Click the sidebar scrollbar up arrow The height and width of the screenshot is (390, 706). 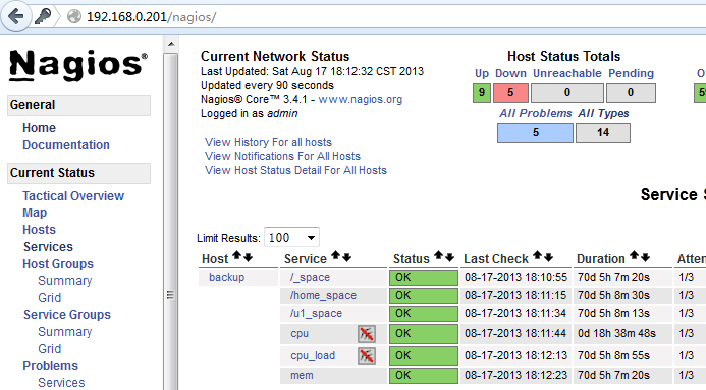click(171, 44)
